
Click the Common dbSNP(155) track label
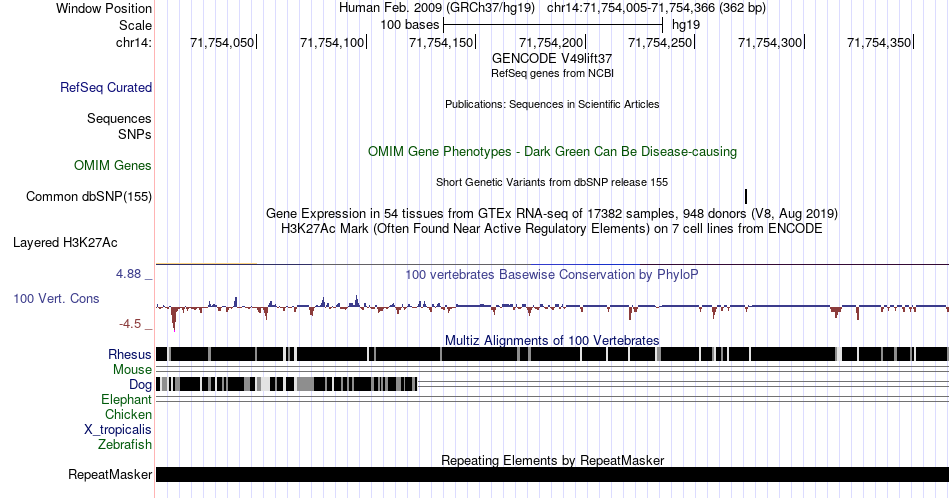[89, 196]
